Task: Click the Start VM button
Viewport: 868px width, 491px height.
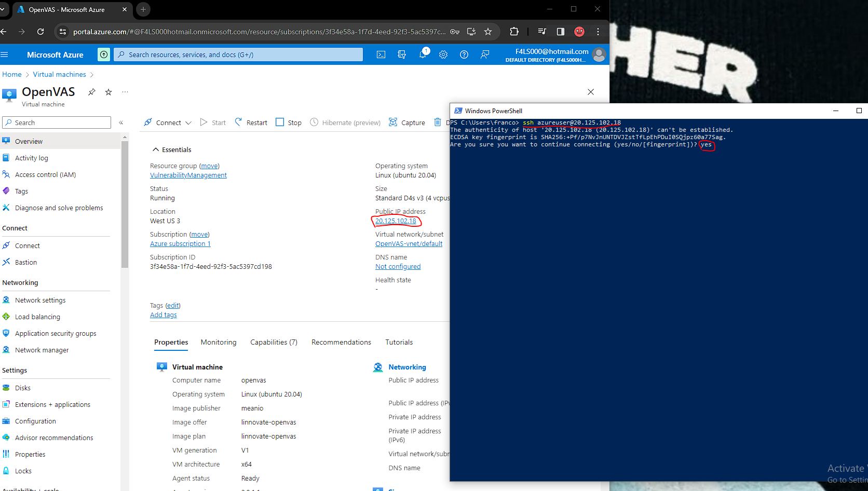Action: click(x=213, y=122)
